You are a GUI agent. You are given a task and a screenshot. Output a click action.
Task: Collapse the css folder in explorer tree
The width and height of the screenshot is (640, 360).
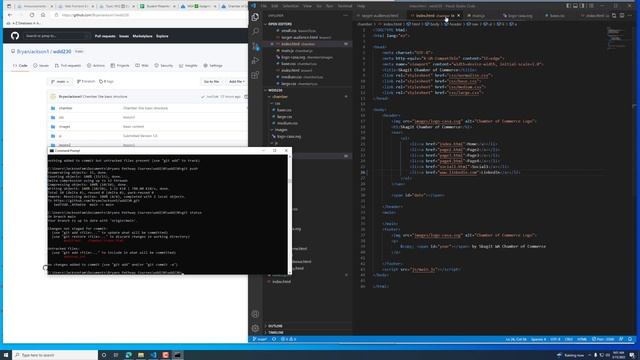point(278,103)
